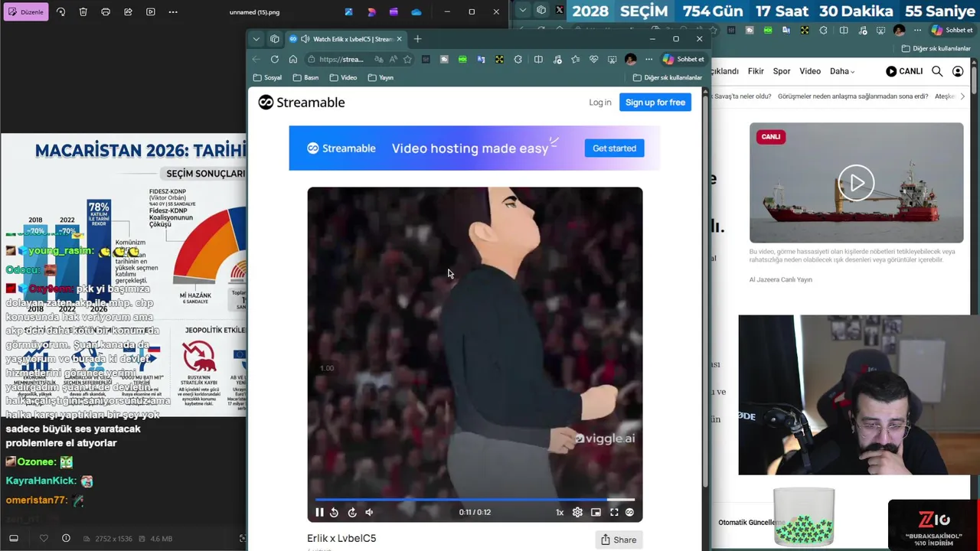Open Sohbet et Copilot button
The width and height of the screenshot is (980, 551).
click(x=684, y=60)
